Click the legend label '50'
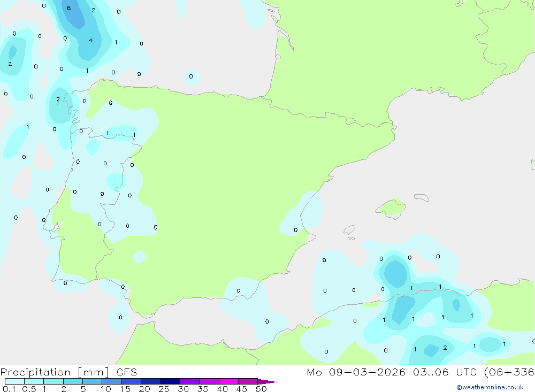Screen dimensions: 535x392 pos(262,389)
